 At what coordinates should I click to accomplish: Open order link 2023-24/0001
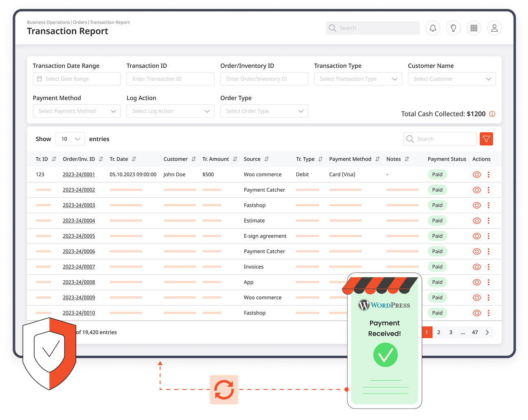(x=79, y=175)
